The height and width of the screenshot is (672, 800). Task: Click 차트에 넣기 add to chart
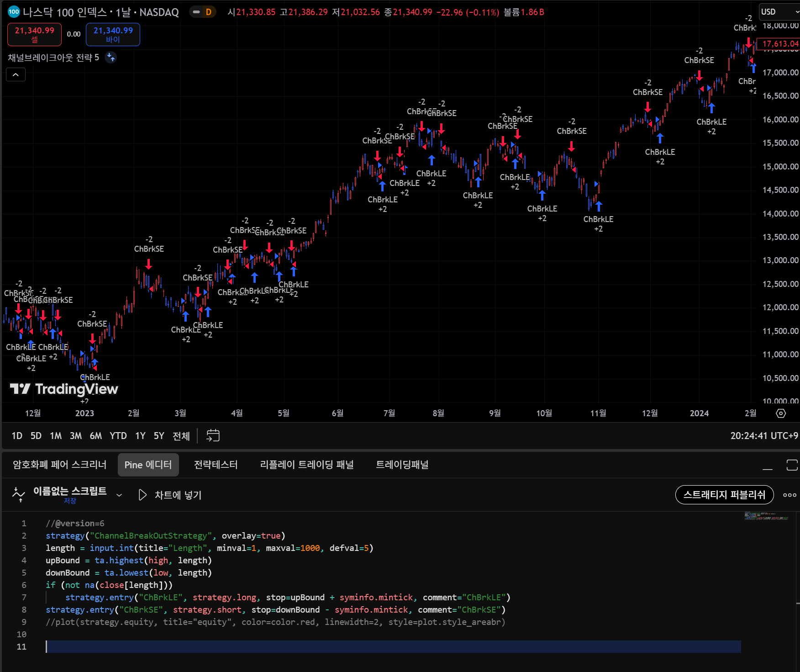pyautogui.click(x=178, y=495)
